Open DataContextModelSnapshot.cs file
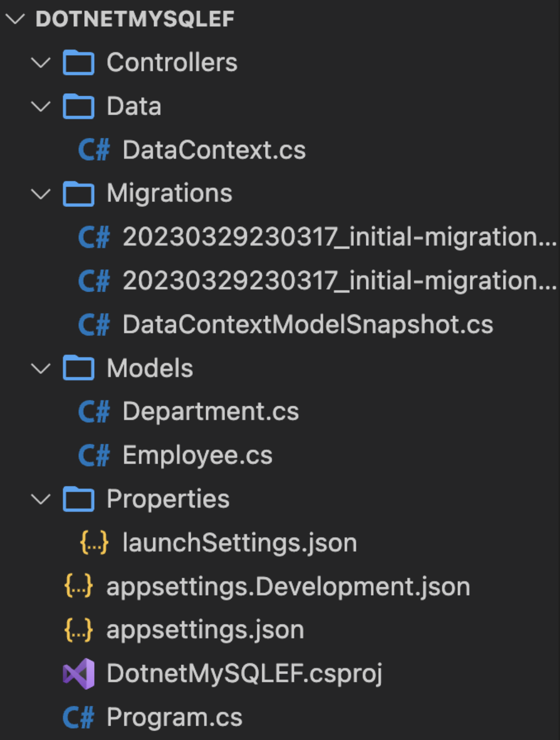 point(307,325)
